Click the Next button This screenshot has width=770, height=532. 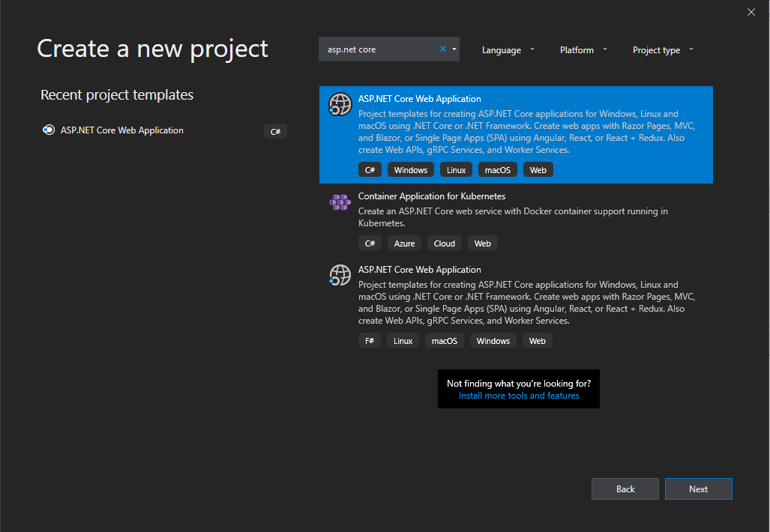click(x=698, y=489)
